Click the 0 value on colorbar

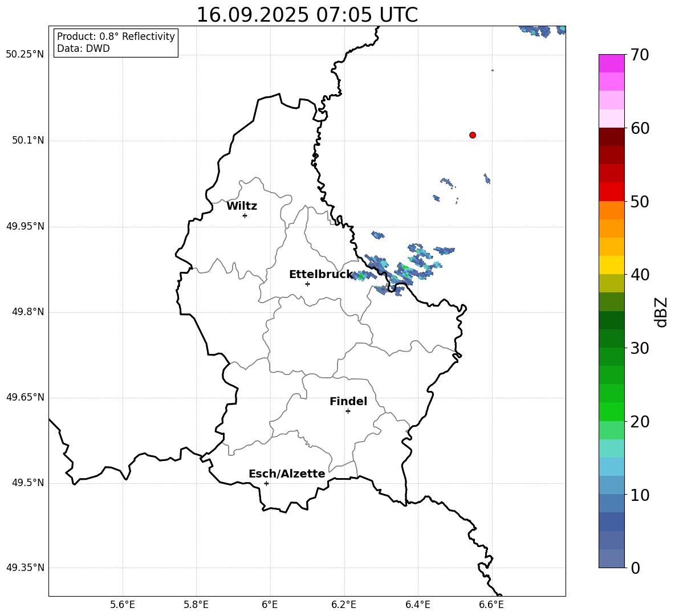pyautogui.click(x=635, y=568)
